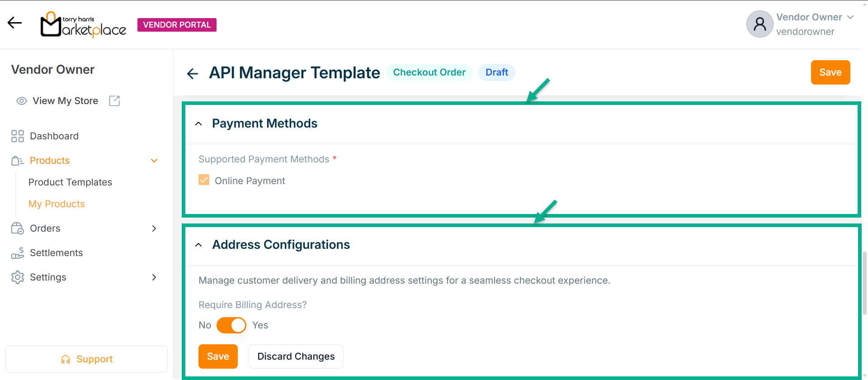Toggle the Require Billing Address switch
The height and width of the screenshot is (380, 868).
[x=231, y=325]
